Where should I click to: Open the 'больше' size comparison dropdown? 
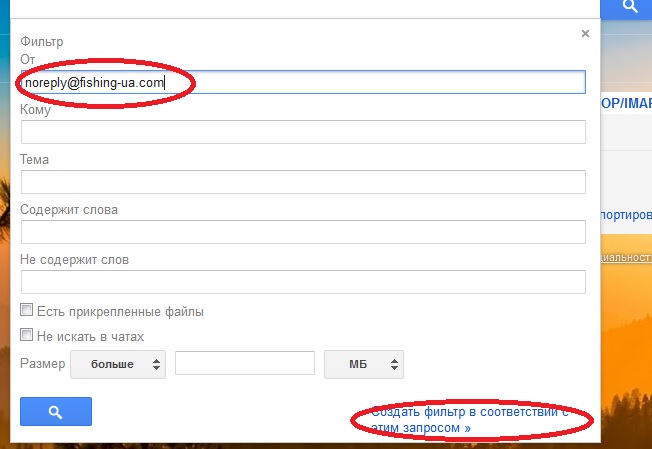pos(119,364)
